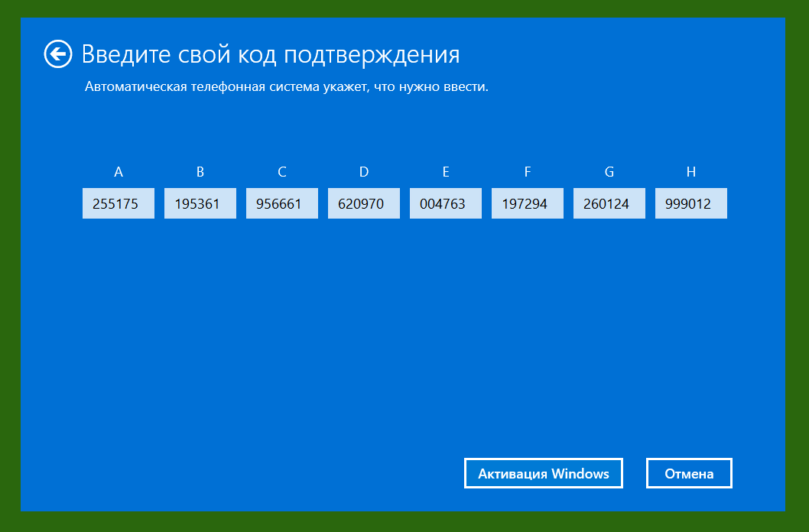Click the Активация Windows button
The image size is (809, 532).
pos(544,473)
